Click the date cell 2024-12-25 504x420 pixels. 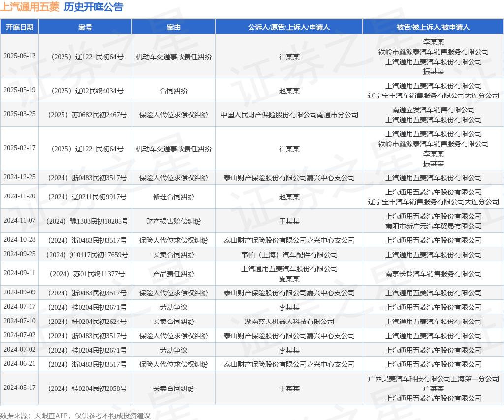pyautogui.click(x=20, y=177)
